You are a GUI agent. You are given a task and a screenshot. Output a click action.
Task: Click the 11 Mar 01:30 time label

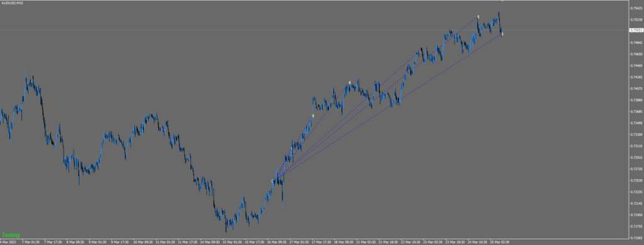165,242
